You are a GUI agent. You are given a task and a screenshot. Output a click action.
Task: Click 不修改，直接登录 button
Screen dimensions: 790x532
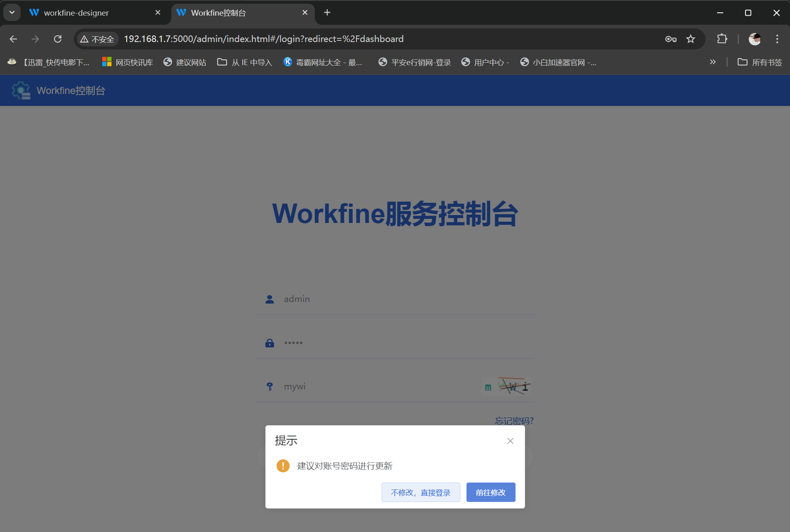pos(420,492)
